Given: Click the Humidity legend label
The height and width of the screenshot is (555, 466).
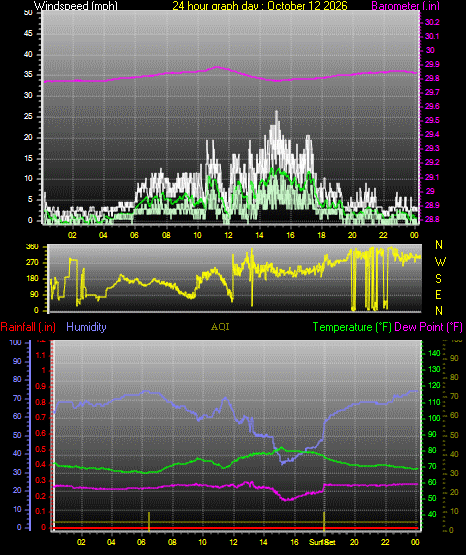Looking at the screenshot, I should point(86,327).
